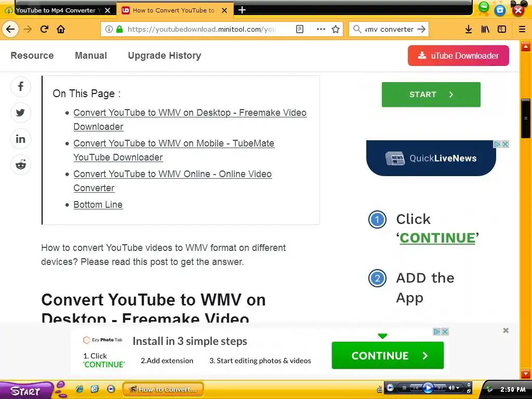Close the YouTube to Mp4 Converter tab
532x399 pixels.
point(108,10)
